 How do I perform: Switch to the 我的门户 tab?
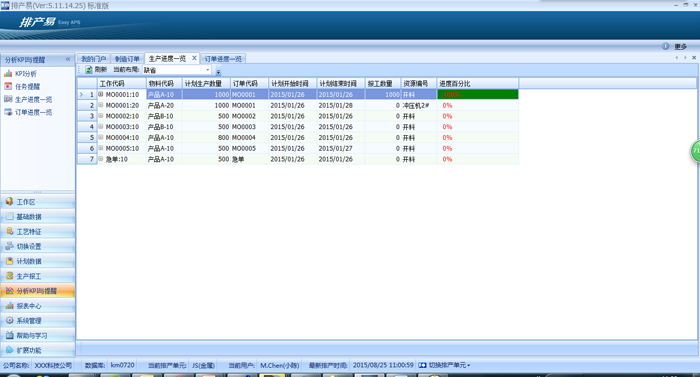click(x=93, y=59)
